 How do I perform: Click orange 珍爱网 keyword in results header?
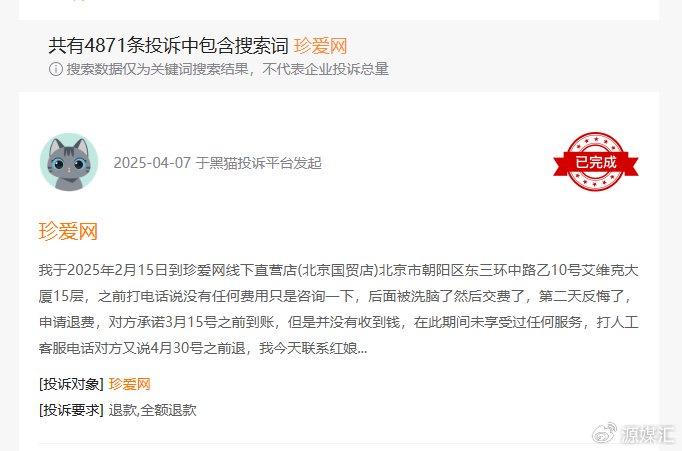click(x=320, y=46)
